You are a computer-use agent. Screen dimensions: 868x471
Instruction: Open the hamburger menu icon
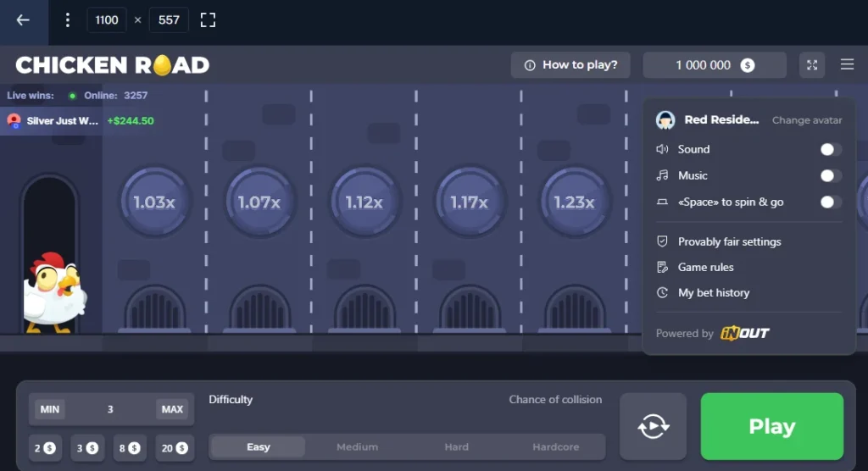(x=847, y=64)
